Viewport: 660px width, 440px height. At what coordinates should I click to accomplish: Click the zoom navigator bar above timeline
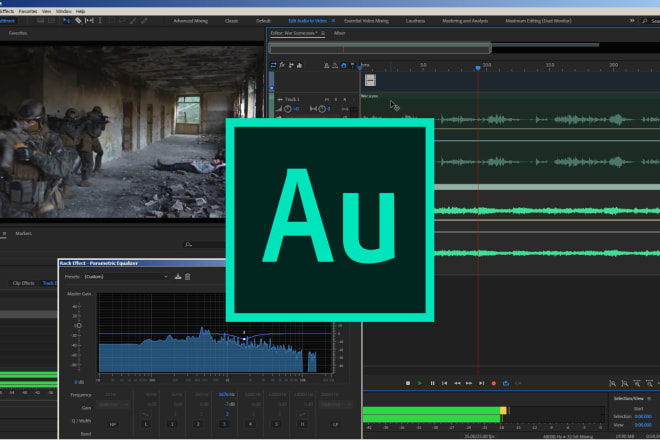pyautogui.click(x=380, y=48)
